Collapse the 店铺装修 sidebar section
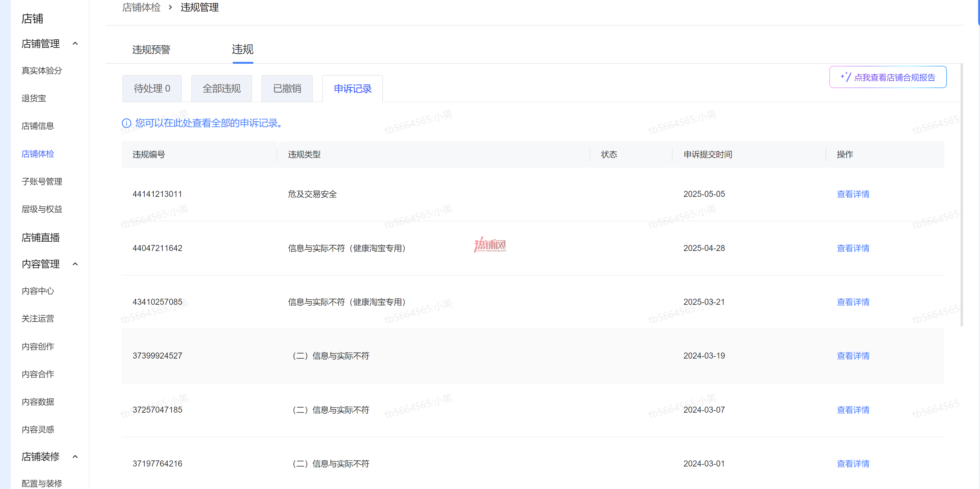The height and width of the screenshot is (489, 980). tap(75, 456)
